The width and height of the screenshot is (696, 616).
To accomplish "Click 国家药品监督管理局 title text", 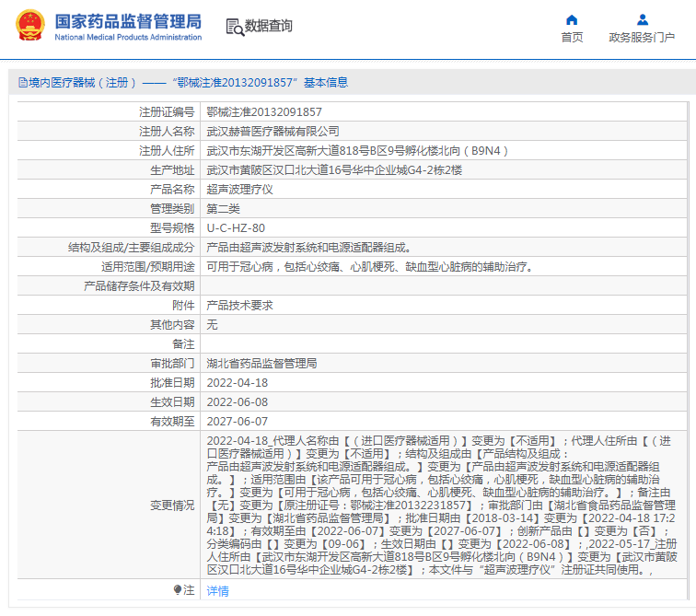I will (128, 21).
